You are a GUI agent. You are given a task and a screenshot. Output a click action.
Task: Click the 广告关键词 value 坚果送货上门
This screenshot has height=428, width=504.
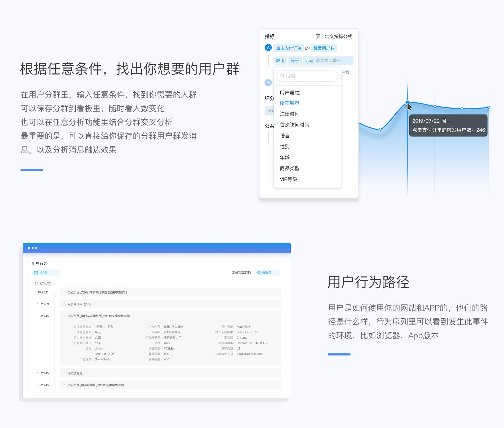[x=172, y=337]
